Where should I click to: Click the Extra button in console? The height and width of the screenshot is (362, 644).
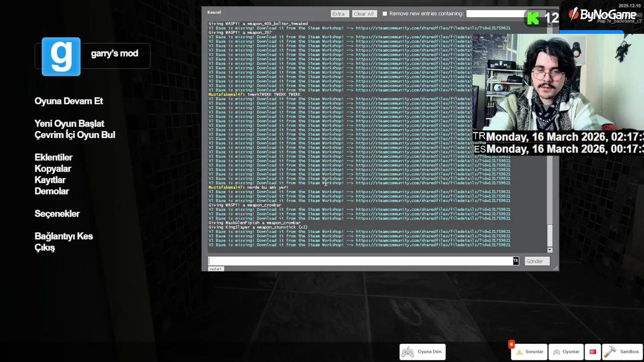(x=339, y=14)
